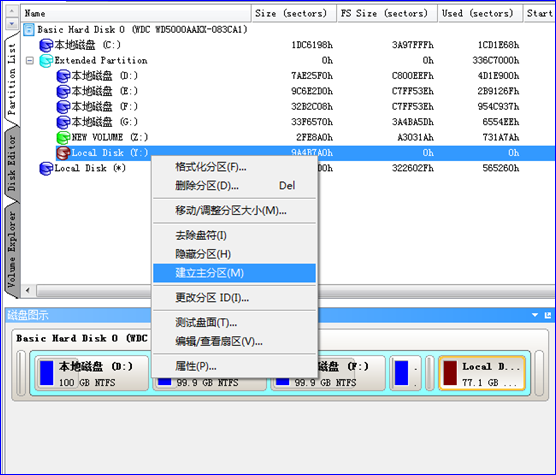Viewport: 556px width, 475px height.
Task: Click the G: partition disk icon
Action: pyautogui.click(x=63, y=122)
